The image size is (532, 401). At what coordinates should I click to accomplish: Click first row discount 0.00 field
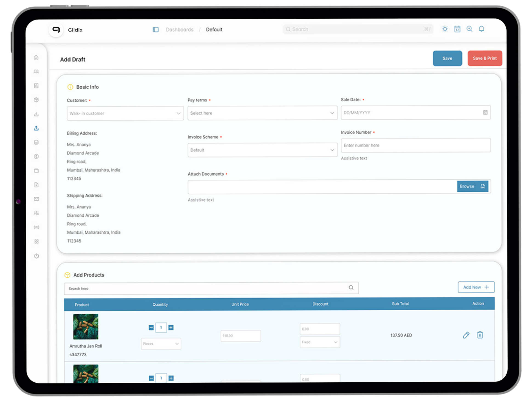pyautogui.click(x=320, y=329)
